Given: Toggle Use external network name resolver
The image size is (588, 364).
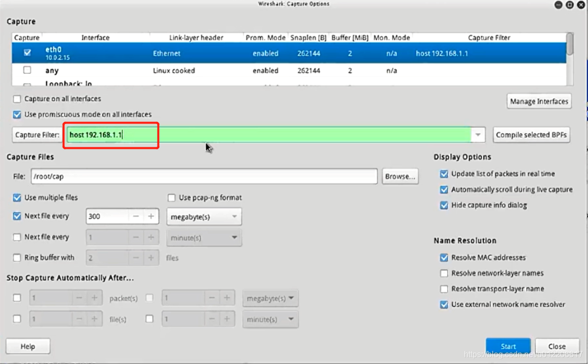Looking at the screenshot, I should coord(444,304).
